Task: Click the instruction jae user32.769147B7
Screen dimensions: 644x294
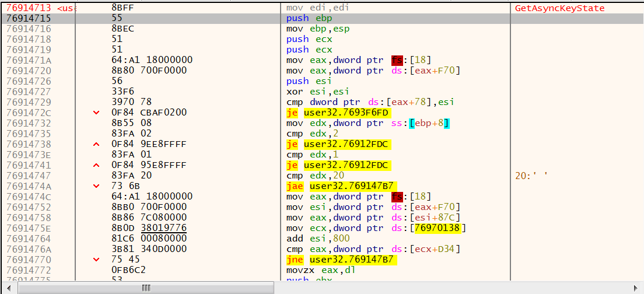Action: coord(342,186)
